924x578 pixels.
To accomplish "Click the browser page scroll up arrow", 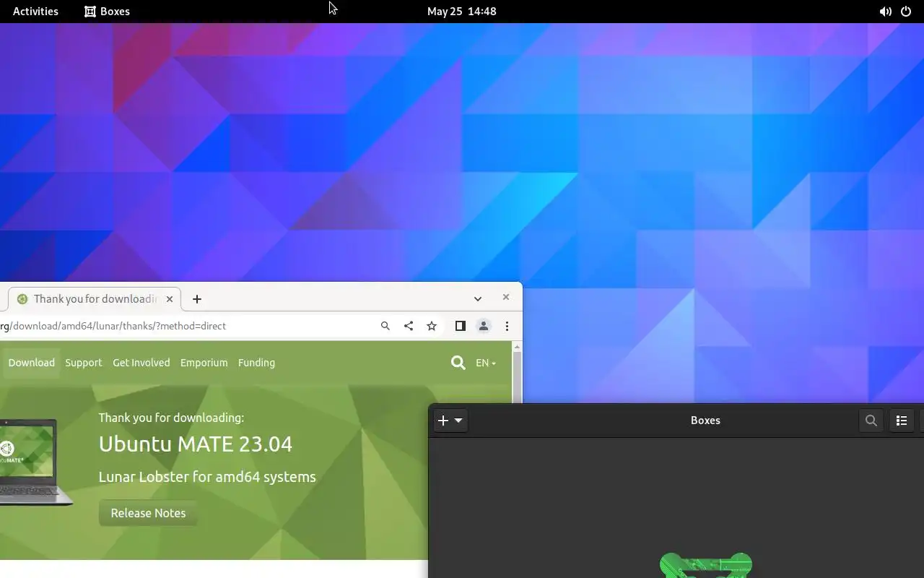I will (517, 348).
